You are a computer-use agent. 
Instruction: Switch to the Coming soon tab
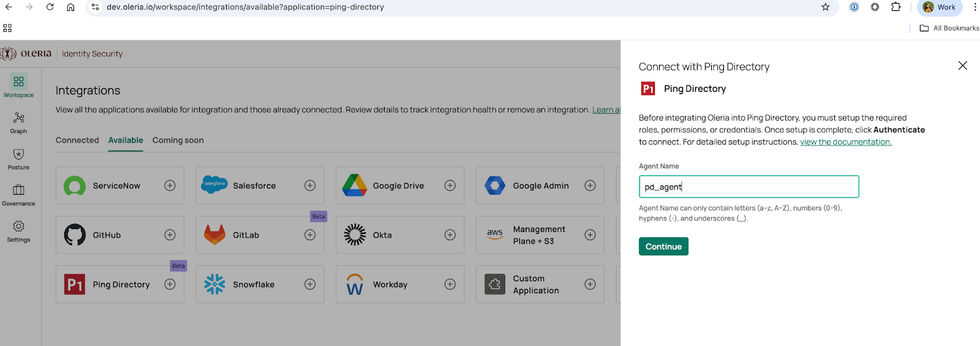click(178, 140)
